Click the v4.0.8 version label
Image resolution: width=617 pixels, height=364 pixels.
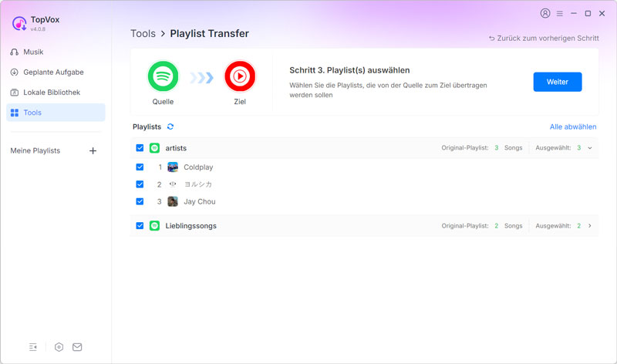click(x=38, y=29)
